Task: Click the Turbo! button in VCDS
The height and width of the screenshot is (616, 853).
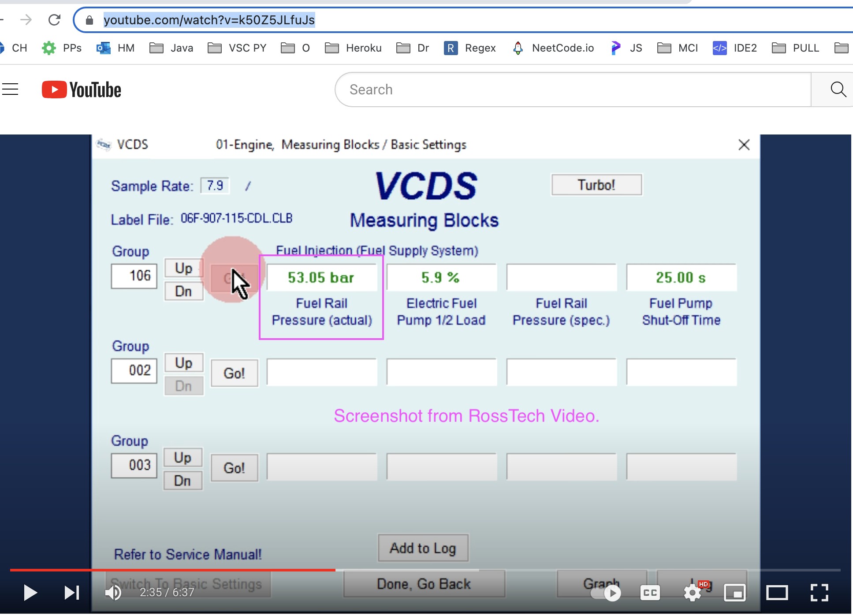Action: tap(596, 185)
